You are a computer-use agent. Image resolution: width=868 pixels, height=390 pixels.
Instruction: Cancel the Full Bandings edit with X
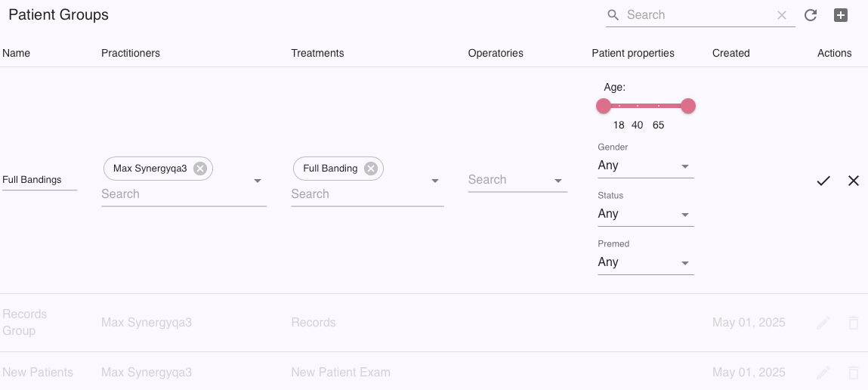point(854,181)
